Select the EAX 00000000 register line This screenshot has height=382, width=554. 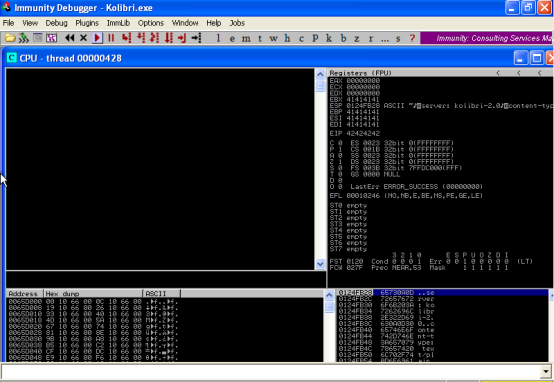pyautogui.click(x=355, y=81)
